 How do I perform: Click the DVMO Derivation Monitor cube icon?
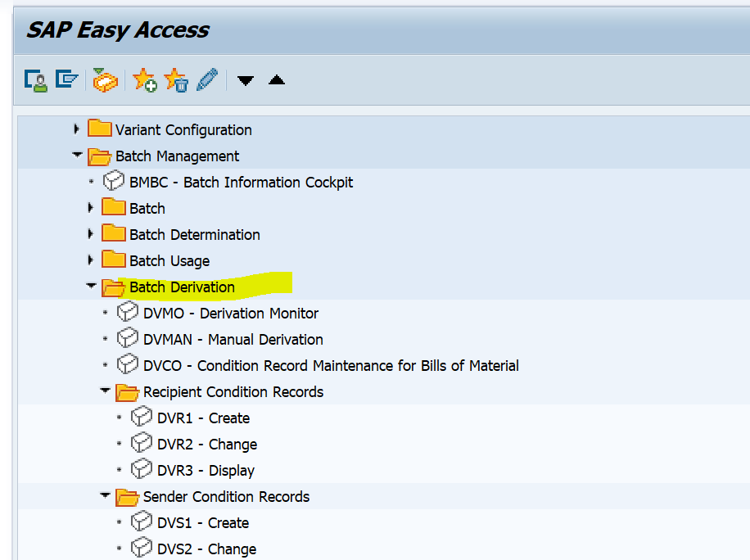128,312
